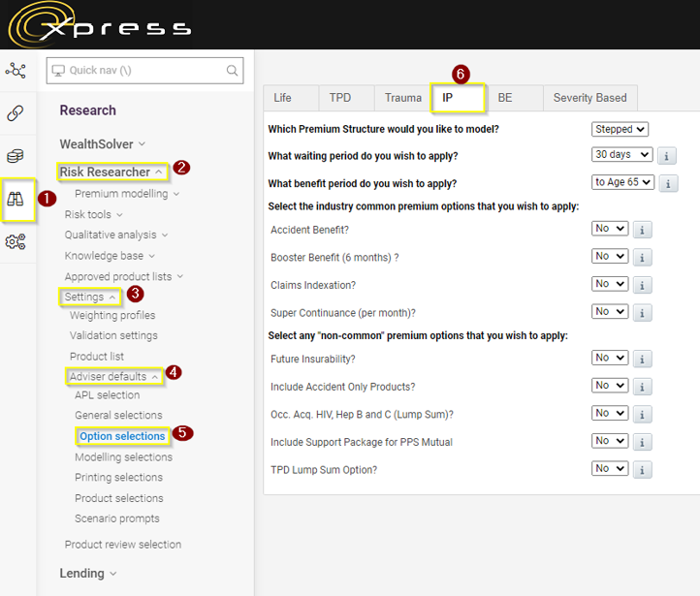Open the benefit period to Age 65 dropdown
Viewport: 700px width, 596px height.
point(622,182)
